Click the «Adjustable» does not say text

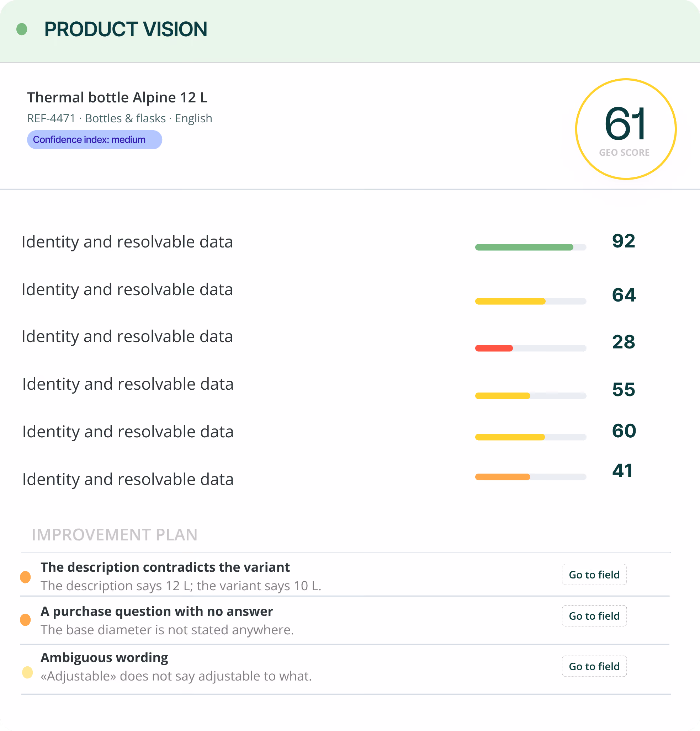coord(176,676)
